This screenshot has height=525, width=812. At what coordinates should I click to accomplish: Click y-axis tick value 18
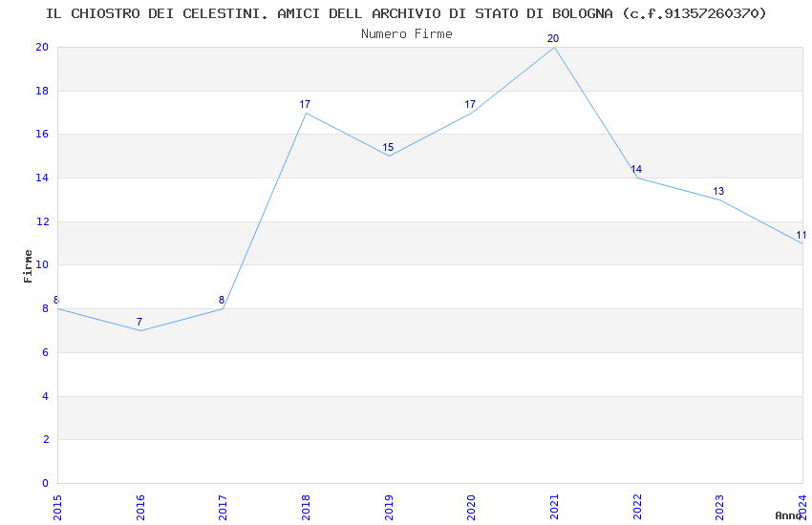[42, 91]
